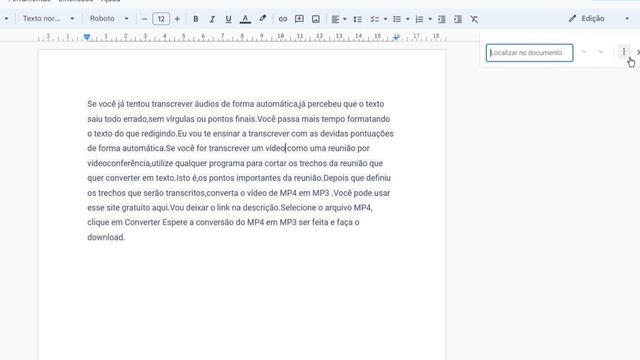640x360 pixels.
Task: Click the dropdown arrow next to Edição
Action: click(x=627, y=18)
